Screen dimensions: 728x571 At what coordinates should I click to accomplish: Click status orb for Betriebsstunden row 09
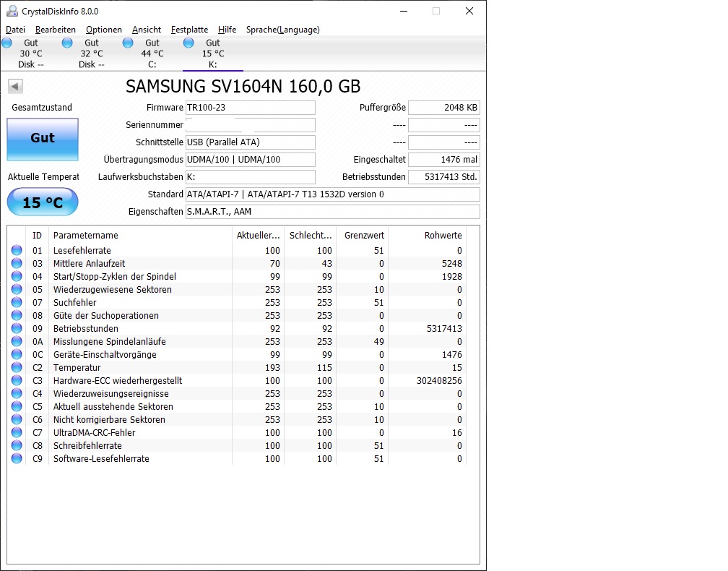pos(17,328)
